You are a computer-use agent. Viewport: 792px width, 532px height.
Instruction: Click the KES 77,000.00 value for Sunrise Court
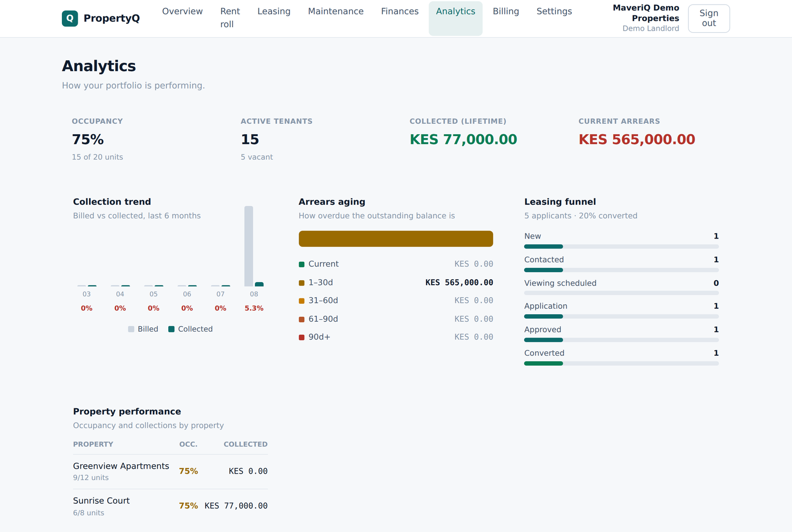(x=236, y=506)
